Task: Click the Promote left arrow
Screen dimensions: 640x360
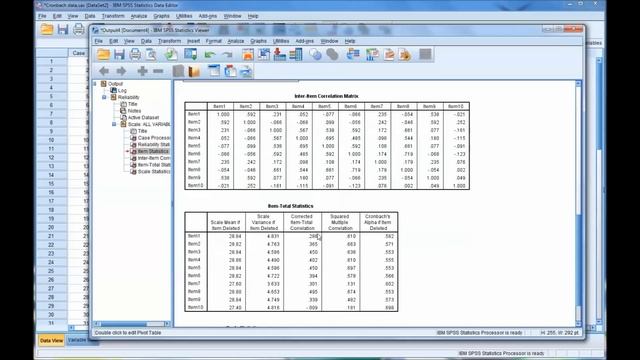Action: click(x=104, y=71)
